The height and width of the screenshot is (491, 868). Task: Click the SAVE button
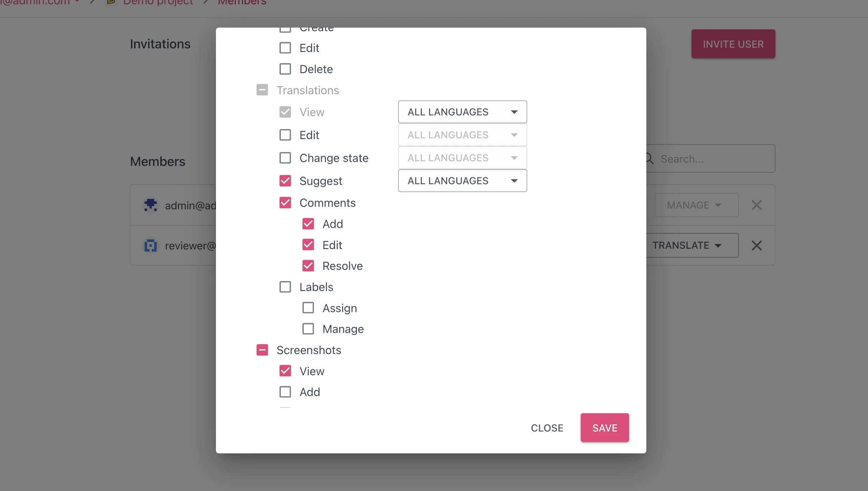(604, 428)
